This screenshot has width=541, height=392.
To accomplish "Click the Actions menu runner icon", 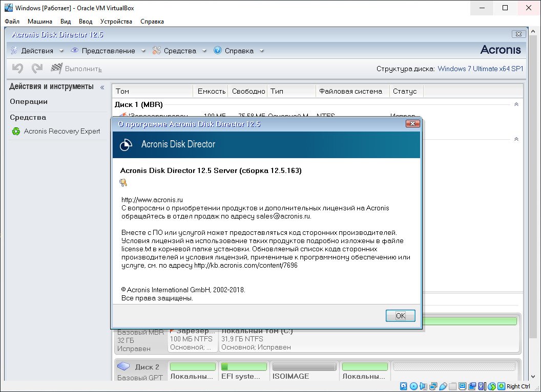I will (14, 51).
